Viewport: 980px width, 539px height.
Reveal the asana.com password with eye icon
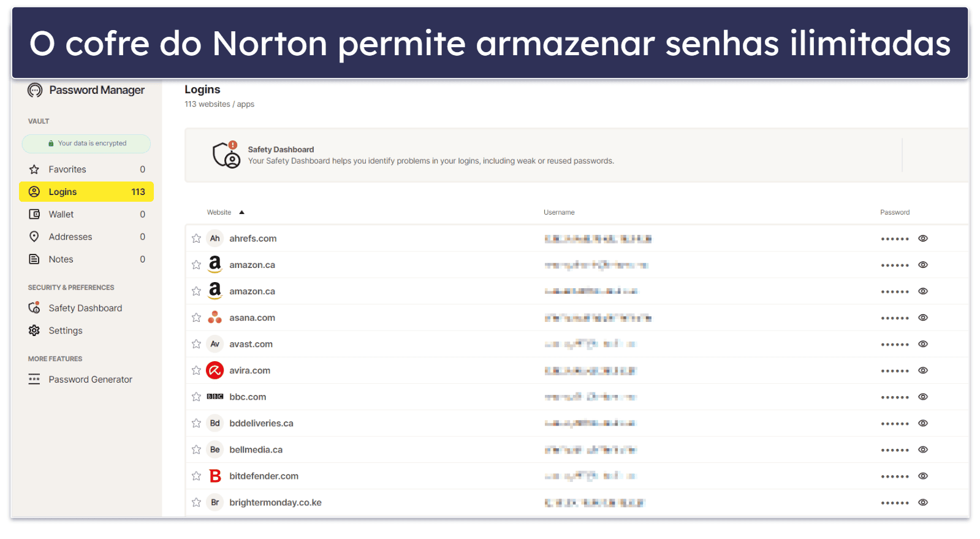pos(922,318)
